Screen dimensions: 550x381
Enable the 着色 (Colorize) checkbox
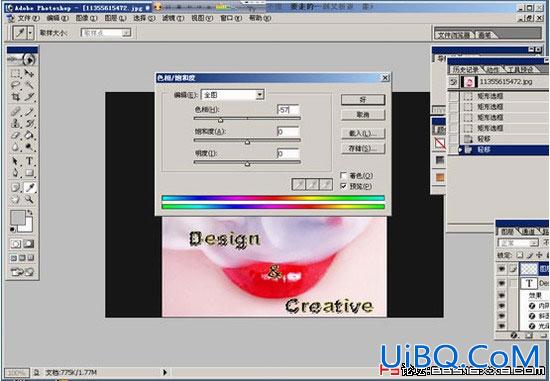pos(343,175)
